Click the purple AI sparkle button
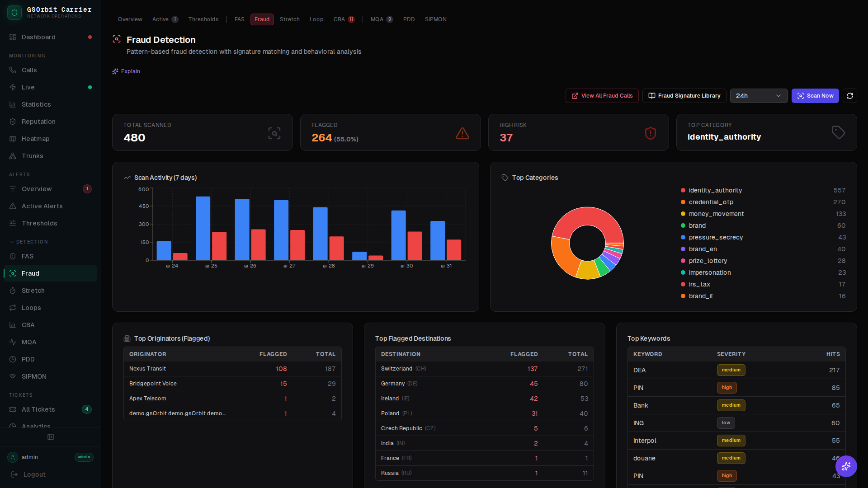The width and height of the screenshot is (868, 488). point(847,466)
